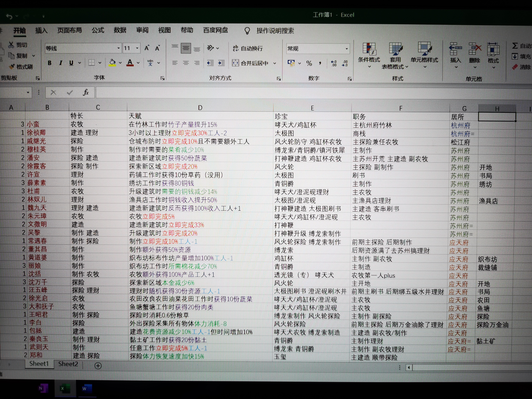Toggle align text left

click(175, 63)
